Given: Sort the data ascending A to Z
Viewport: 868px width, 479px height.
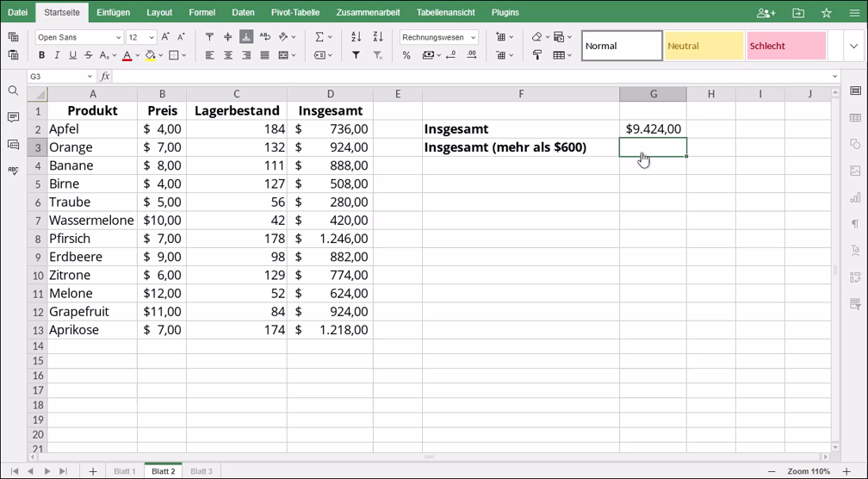Looking at the screenshot, I should coord(356,37).
